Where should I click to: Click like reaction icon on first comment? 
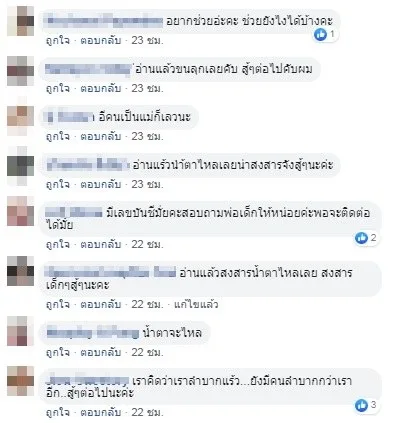[321, 34]
